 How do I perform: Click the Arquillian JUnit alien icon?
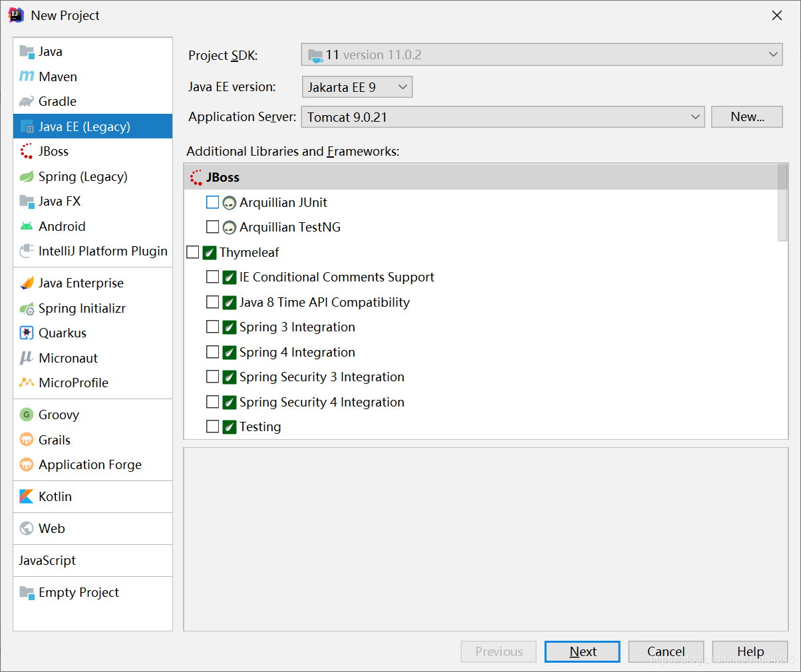click(x=230, y=203)
